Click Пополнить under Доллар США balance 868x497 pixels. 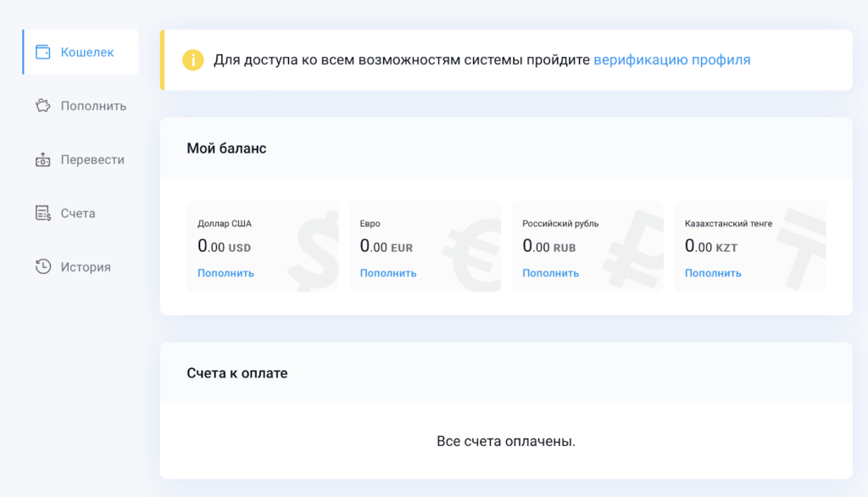(x=225, y=273)
